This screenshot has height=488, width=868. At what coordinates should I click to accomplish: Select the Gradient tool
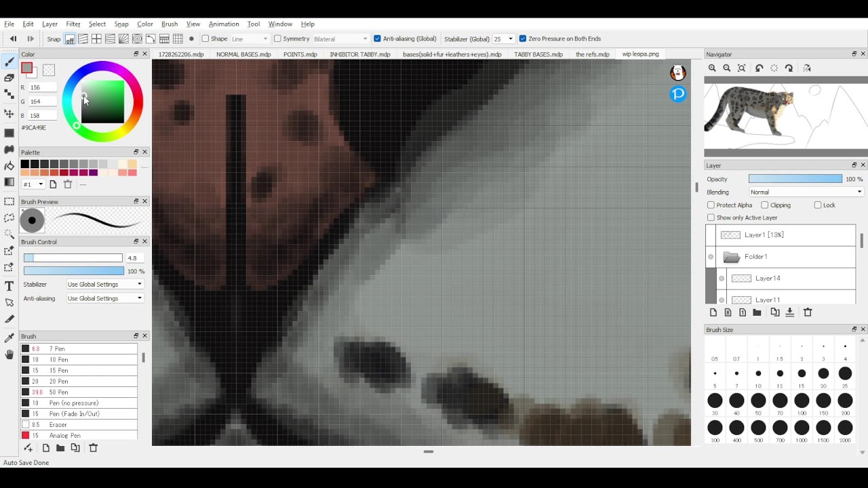(x=9, y=182)
